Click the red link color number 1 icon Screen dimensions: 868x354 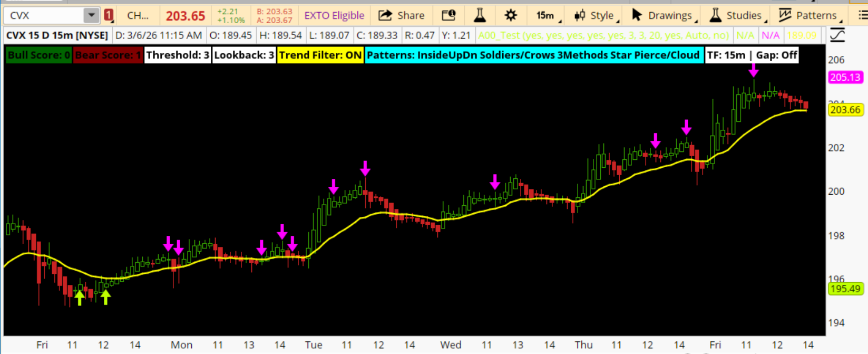pos(109,15)
